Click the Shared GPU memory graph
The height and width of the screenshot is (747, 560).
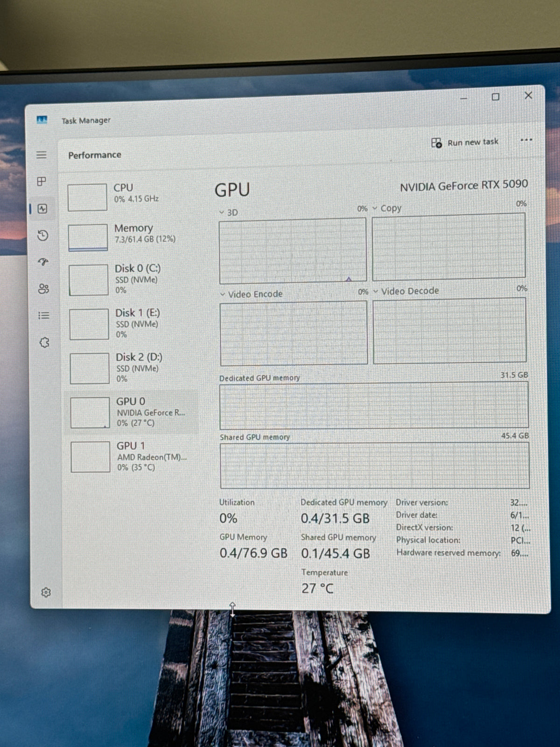pyautogui.click(x=375, y=465)
